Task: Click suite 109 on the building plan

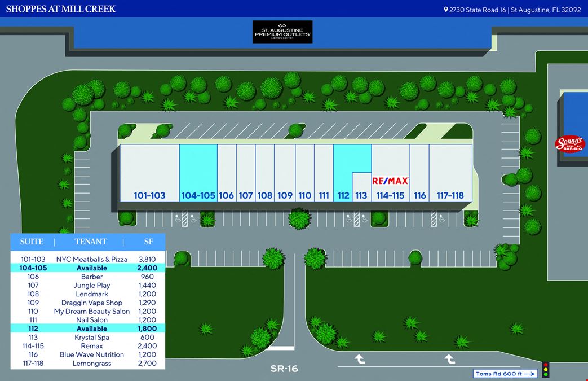Action: pyautogui.click(x=285, y=173)
